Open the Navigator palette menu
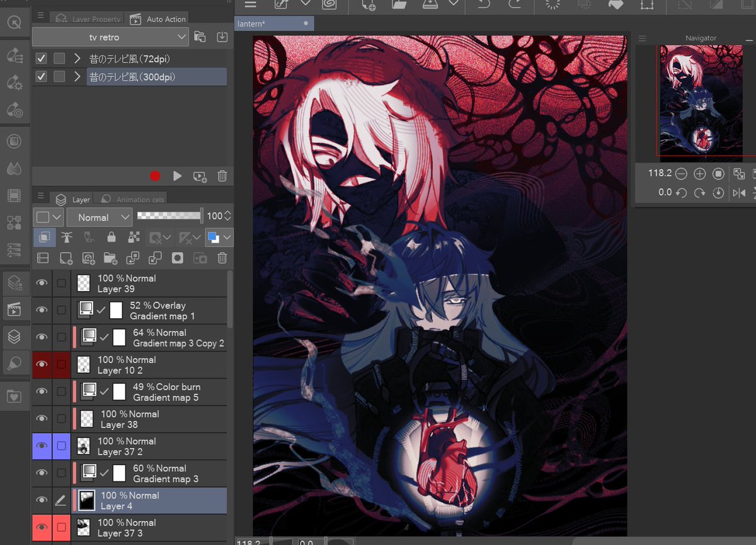Image resolution: width=756 pixels, height=545 pixels. point(642,38)
